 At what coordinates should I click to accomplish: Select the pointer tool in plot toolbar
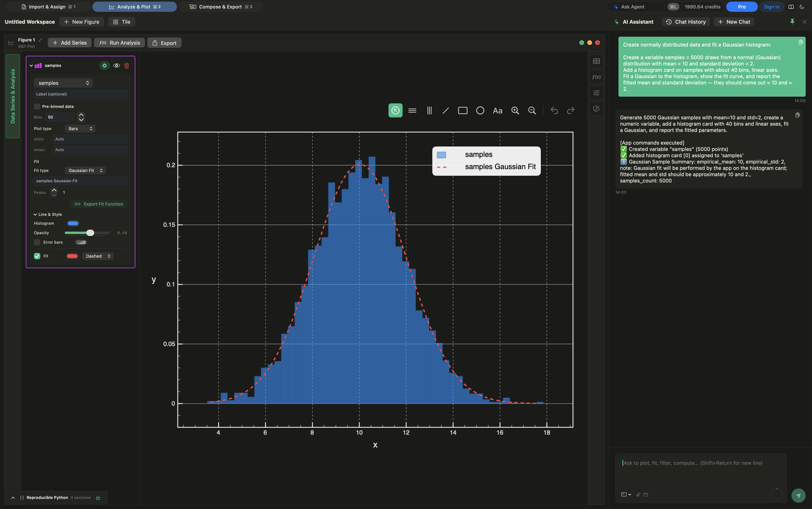tap(395, 110)
